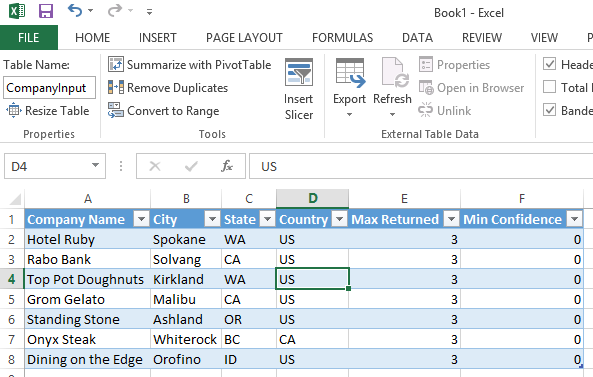Cancel entry with the X icon
Viewport: 593px width, 377px height.
155,166
